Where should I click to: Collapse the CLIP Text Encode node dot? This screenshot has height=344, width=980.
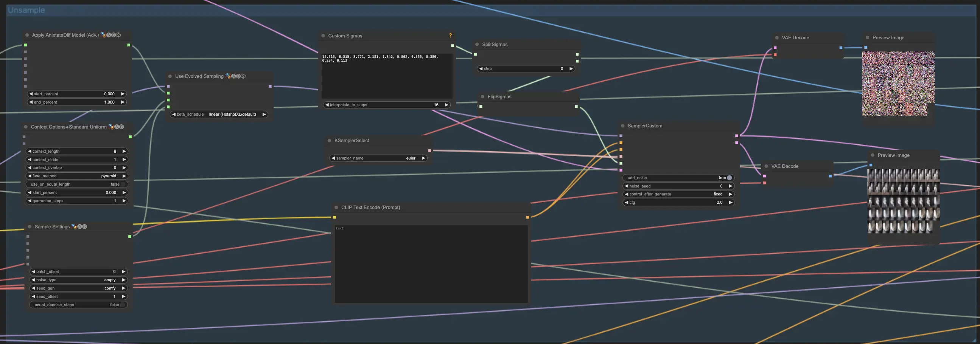pyautogui.click(x=336, y=208)
